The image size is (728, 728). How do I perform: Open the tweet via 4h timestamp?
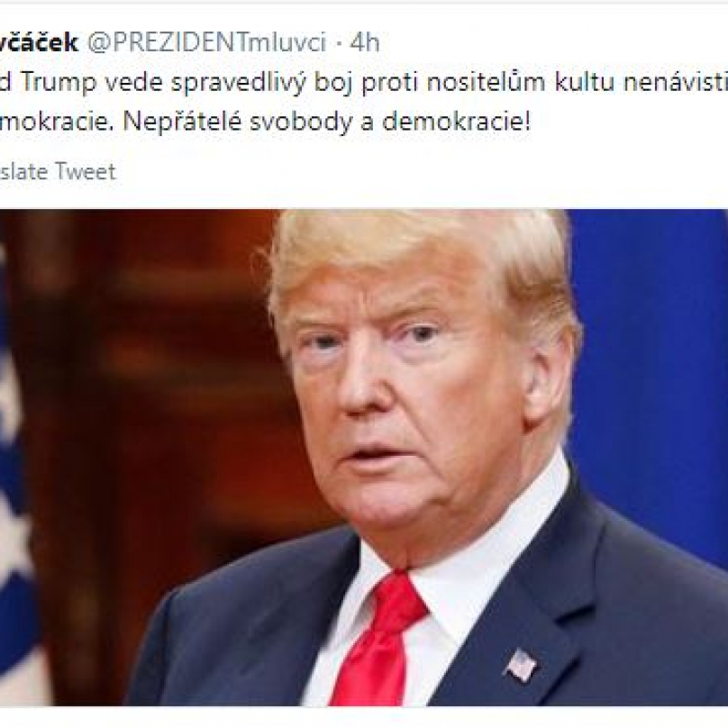(365, 42)
